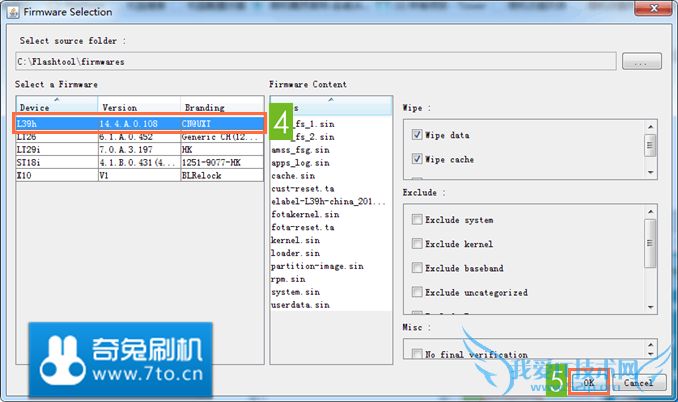Uncheck the Wipe data checkbox

point(417,135)
